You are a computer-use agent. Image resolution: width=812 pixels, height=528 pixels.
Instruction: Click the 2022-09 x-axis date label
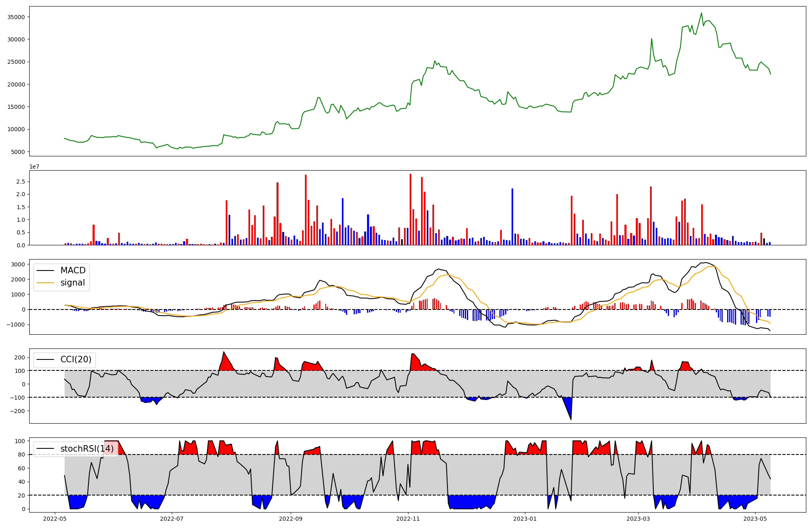[291, 519]
